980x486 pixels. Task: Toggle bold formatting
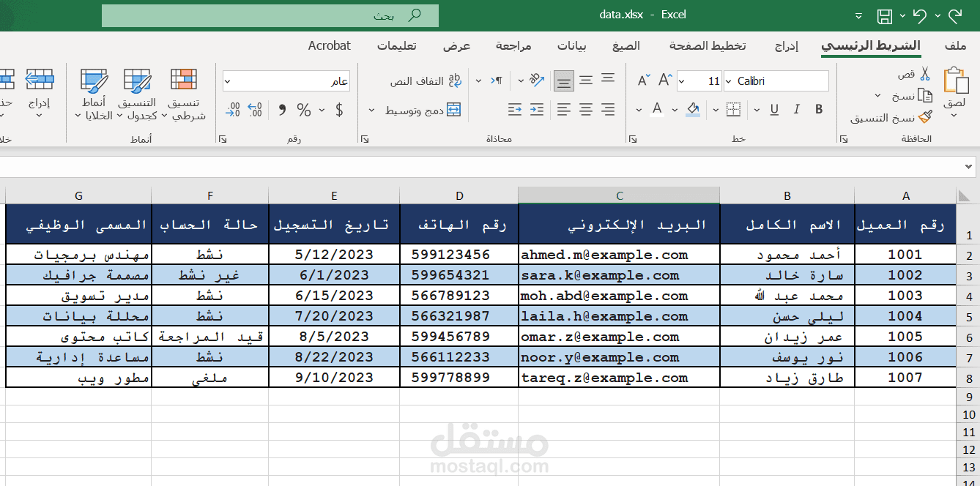tap(819, 108)
